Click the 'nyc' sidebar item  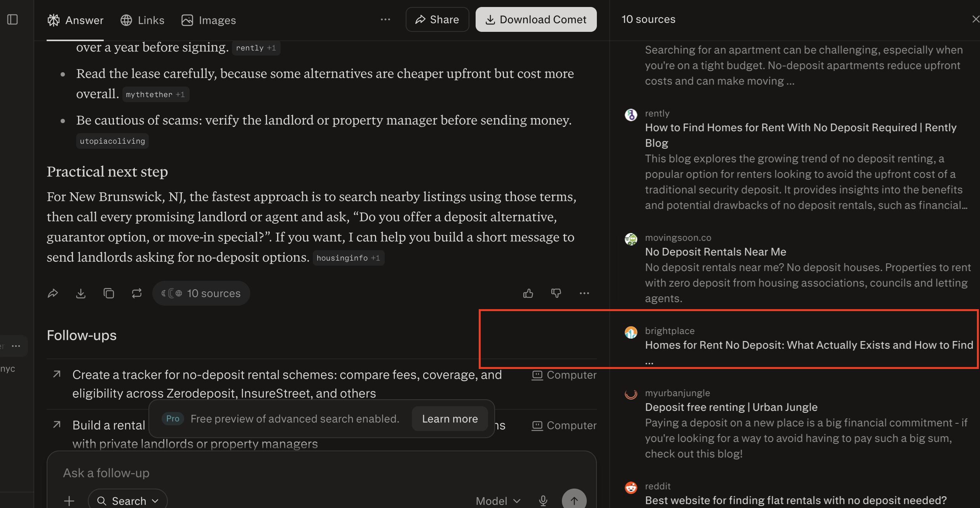click(x=8, y=369)
